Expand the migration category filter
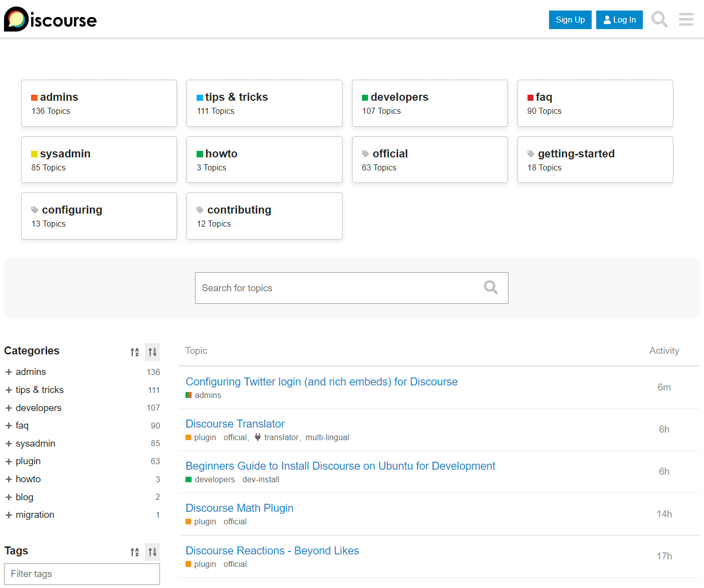704x588 pixels. [9, 515]
